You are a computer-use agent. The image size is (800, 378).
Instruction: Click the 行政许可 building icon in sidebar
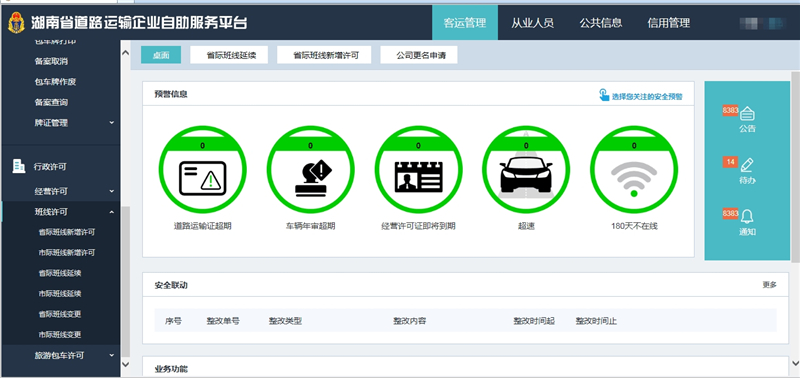19,165
